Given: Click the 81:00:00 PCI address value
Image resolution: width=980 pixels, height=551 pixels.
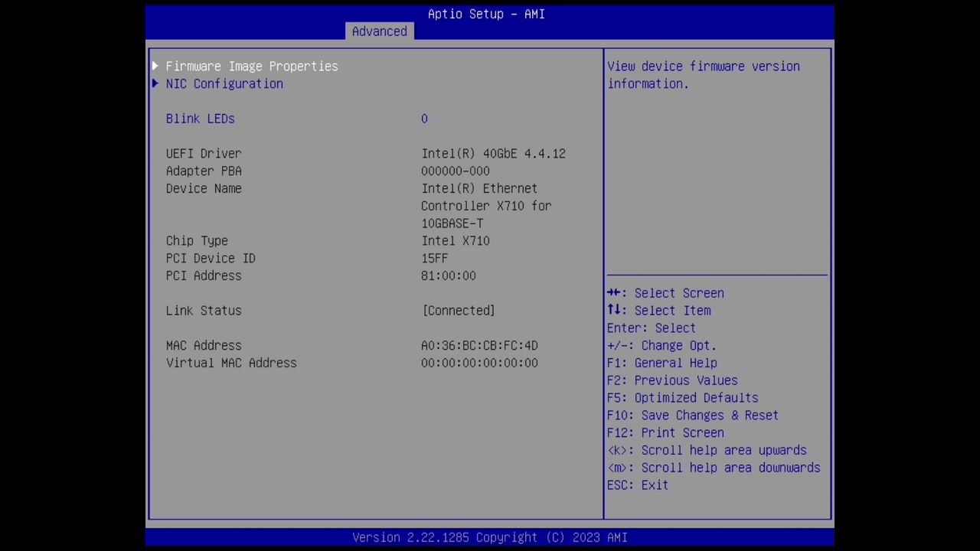Looking at the screenshot, I should 449,275.
